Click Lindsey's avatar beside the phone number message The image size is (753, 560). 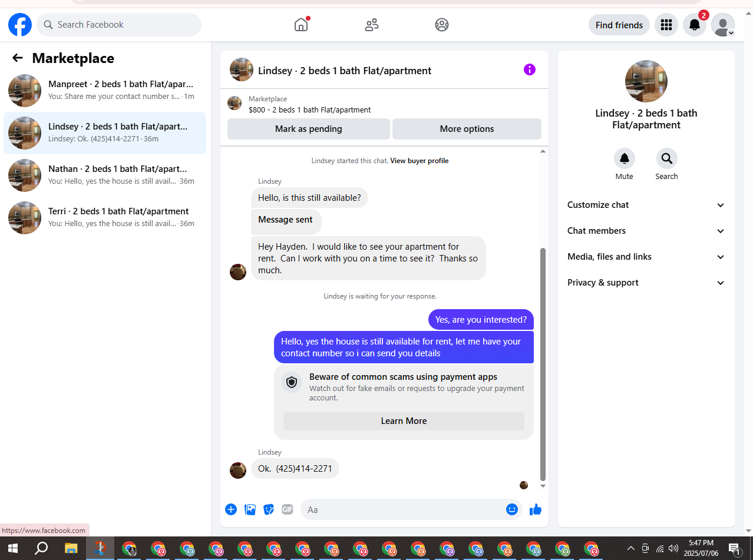click(238, 470)
